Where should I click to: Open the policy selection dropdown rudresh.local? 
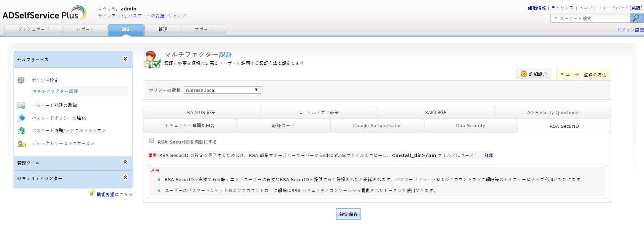pos(222,90)
